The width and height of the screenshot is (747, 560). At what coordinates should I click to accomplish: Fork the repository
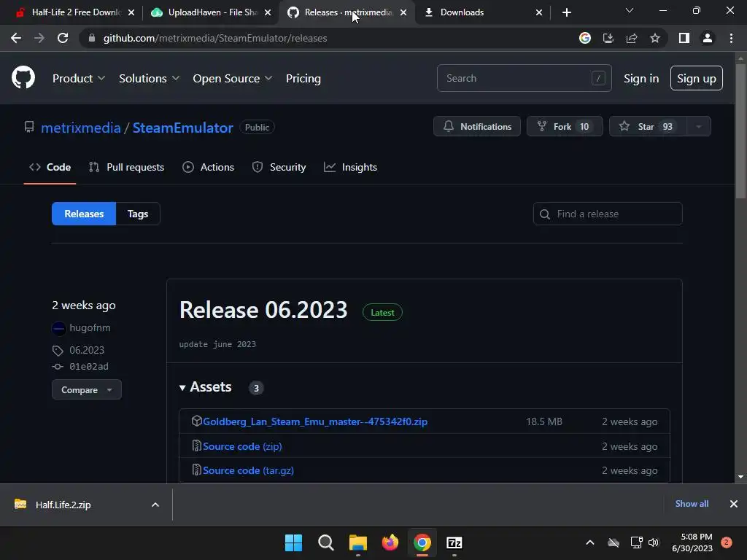pyautogui.click(x=565, y=127)
